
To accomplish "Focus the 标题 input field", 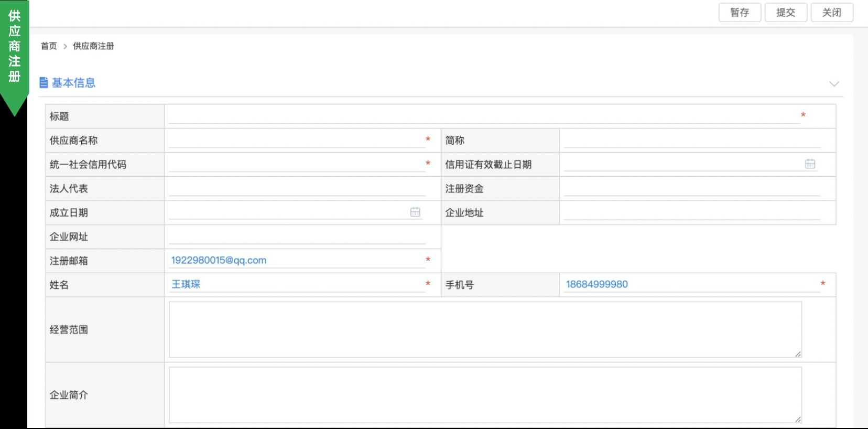I will [484, 116].
